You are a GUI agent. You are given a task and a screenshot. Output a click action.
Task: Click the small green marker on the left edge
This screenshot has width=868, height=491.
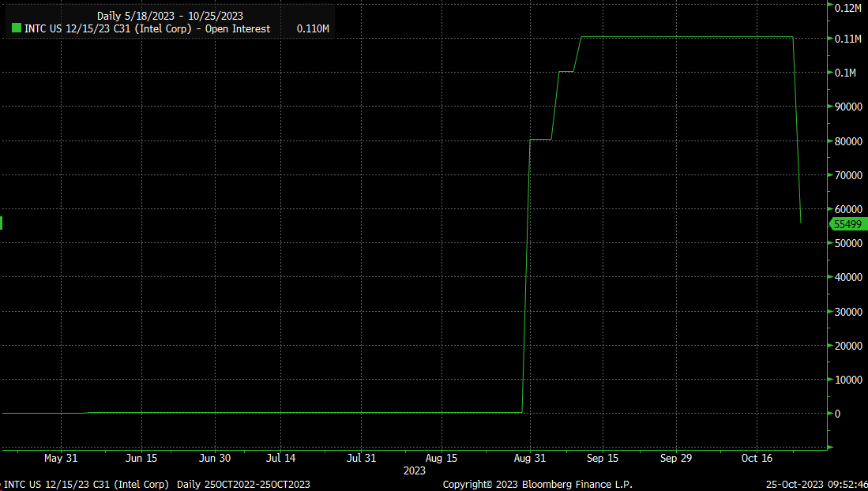pos(1,223)
